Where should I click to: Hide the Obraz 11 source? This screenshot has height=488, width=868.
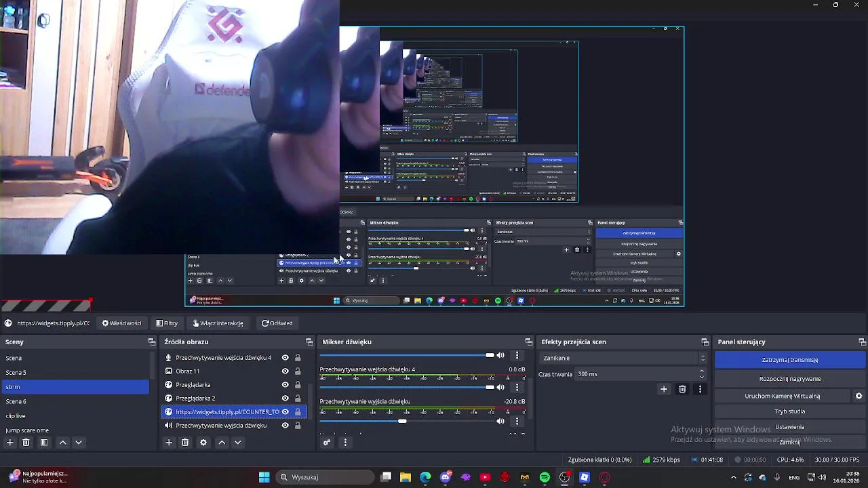click(285, 371)
